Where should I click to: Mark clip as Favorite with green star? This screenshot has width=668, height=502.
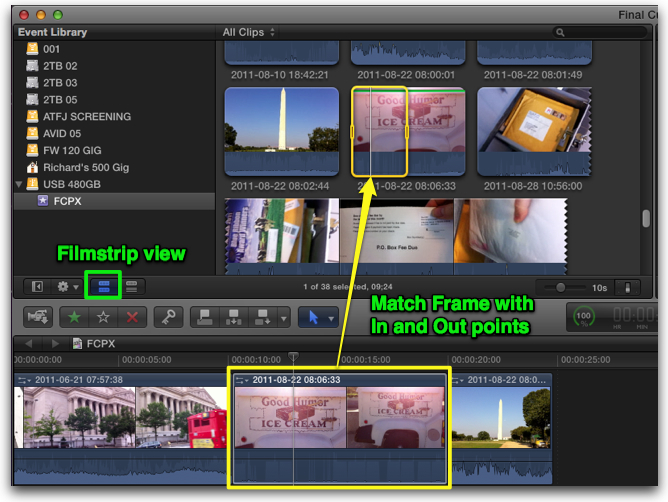tap(74, 317)
